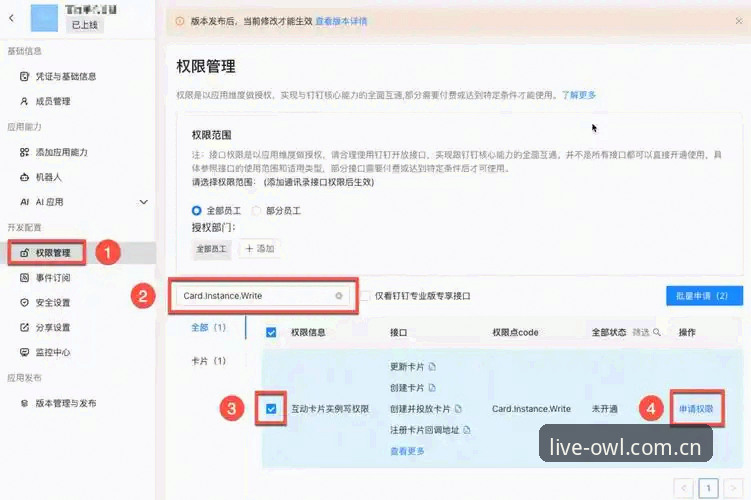This screenshot has height=500, width=751.
Task: Open 机器人 in sidebar
Action: [41, 177]
